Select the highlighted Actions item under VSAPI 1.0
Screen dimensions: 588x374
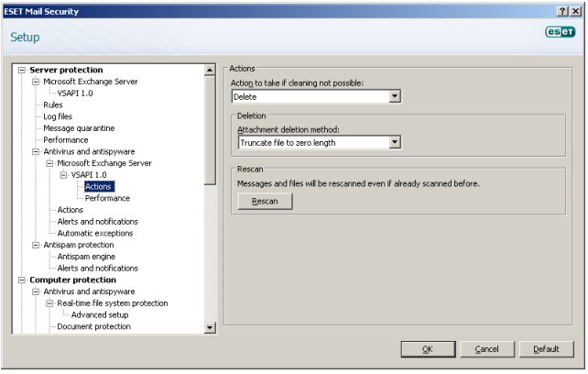tap(98, 187)
